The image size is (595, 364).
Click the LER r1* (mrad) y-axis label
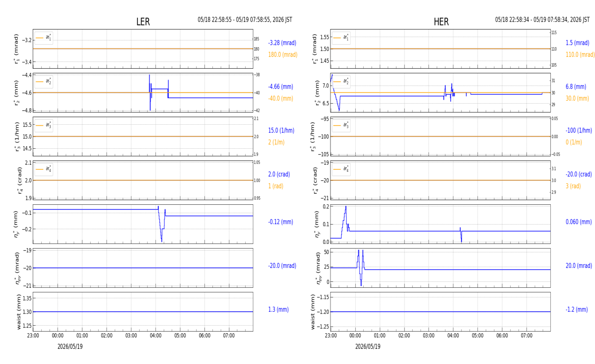(17, 49)
